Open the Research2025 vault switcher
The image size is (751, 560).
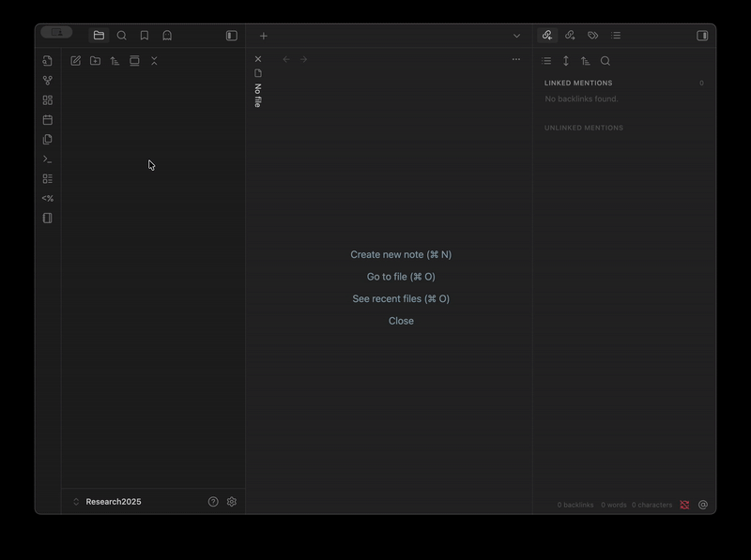tap(113, 502)
